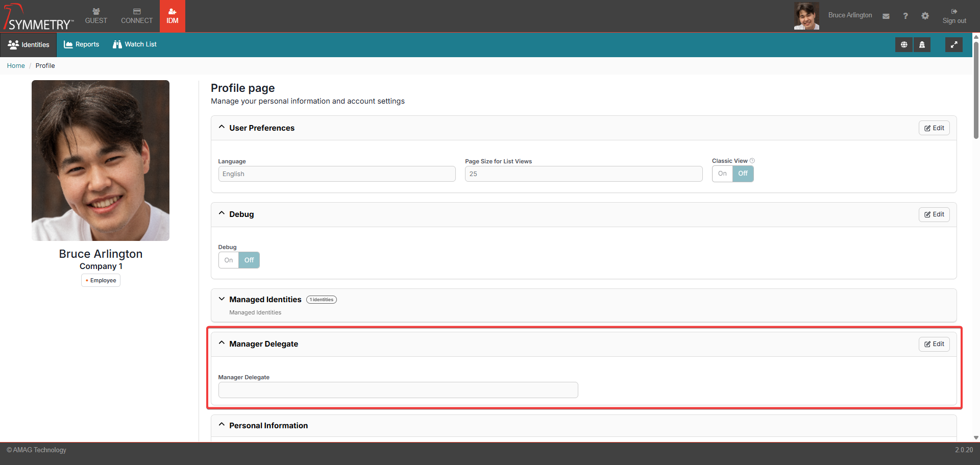980x465 pixels.
Task: Click the globe icon in teal toolbar
Action: tap(904, 45)
